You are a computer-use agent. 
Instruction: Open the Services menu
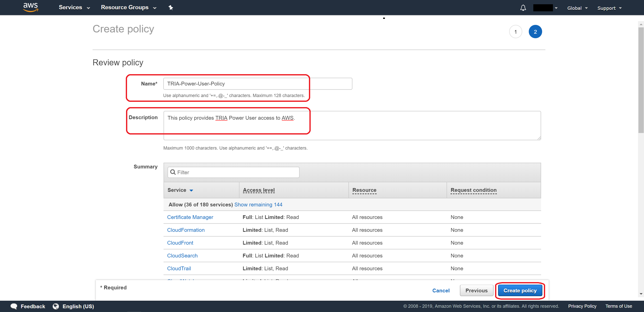coord(74,8)
